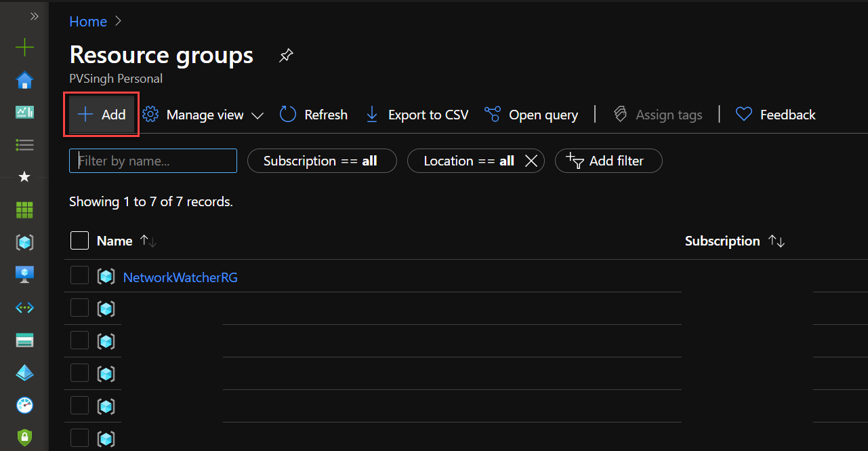Open All services list icon

[x=24, y=145]
